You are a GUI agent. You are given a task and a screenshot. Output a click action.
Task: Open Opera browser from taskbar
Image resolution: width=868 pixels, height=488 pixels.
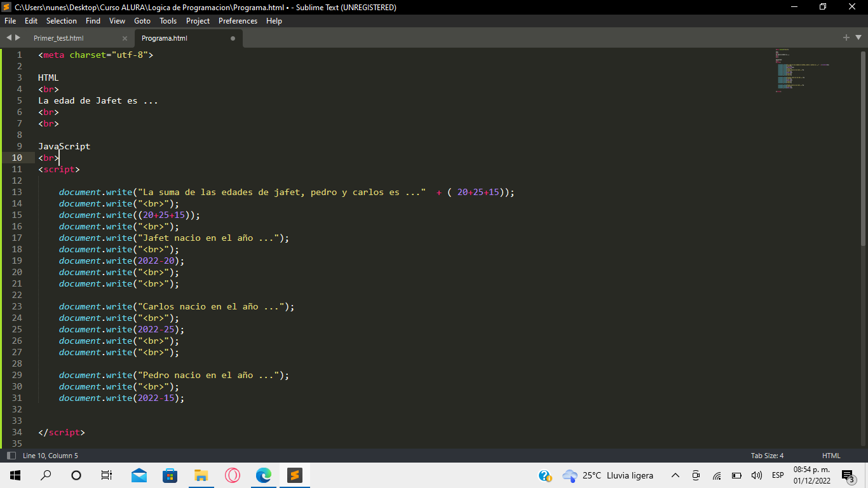233,475
